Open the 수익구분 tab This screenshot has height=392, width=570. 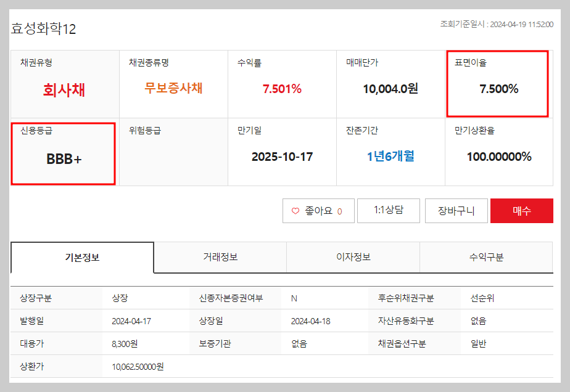point(486,257)
